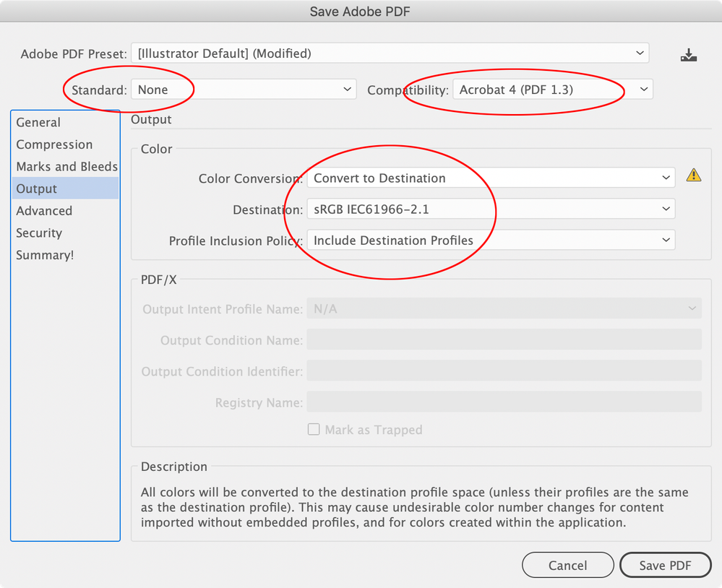Open the Adobe PDF Preset dropdown

point(390,53)
